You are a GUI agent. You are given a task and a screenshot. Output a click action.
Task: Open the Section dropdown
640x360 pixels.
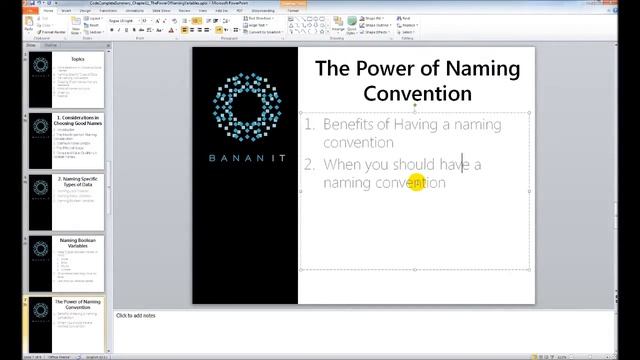point(93,32)
